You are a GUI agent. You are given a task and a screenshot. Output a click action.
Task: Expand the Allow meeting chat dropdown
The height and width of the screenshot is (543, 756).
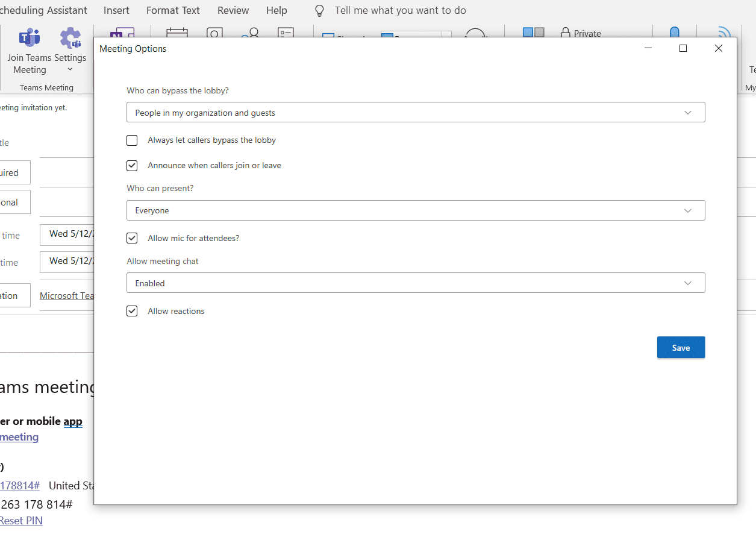(x=415, y=283)
